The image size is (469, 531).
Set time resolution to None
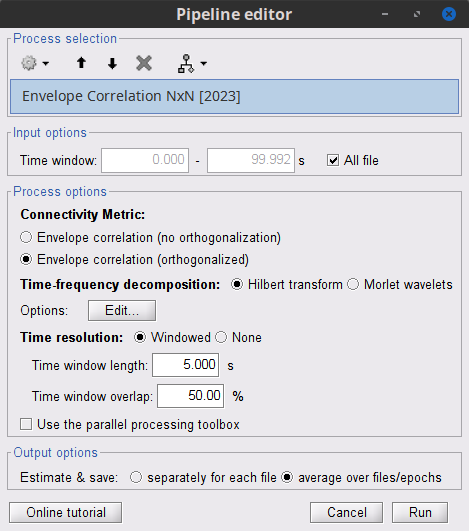tap(221, 337)
